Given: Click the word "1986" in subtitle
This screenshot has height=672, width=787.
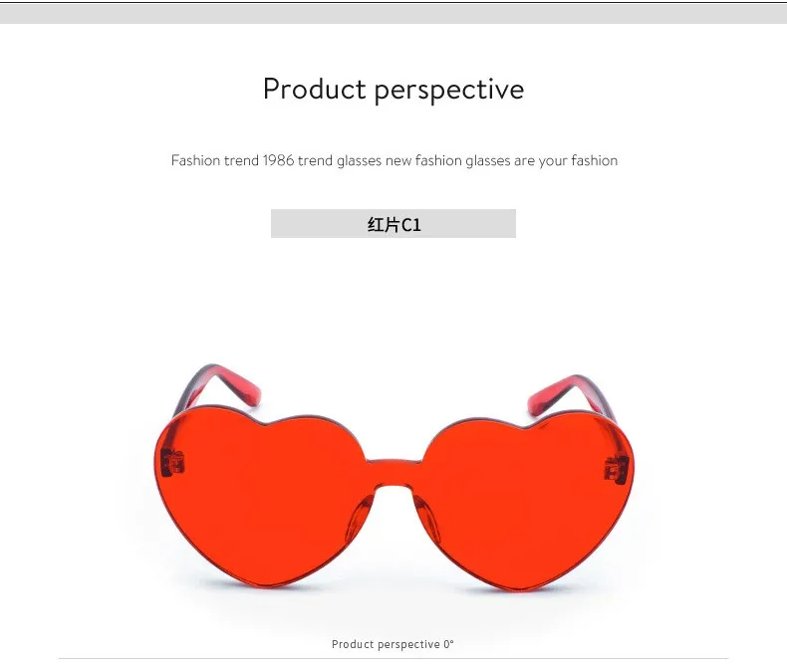Looking at the screenshot, I should [x=278, y=160].
